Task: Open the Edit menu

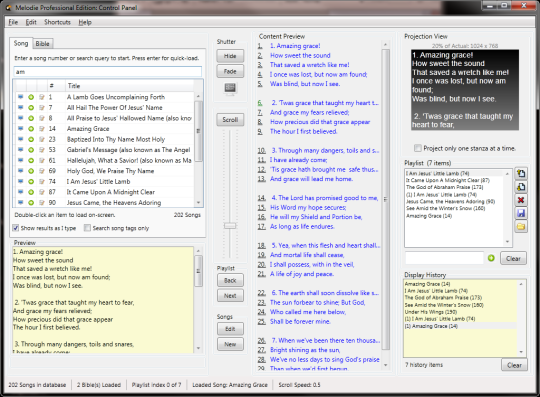Action: click(31, 22)
